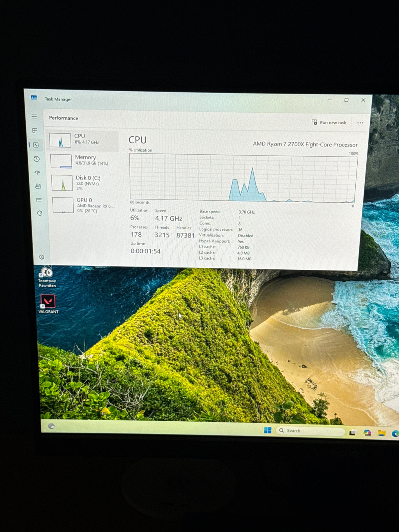This screenshot has height=532, width=399.
Task: Select the Memory performance entry
Action: pyautogui.click(x=84, y=160)
